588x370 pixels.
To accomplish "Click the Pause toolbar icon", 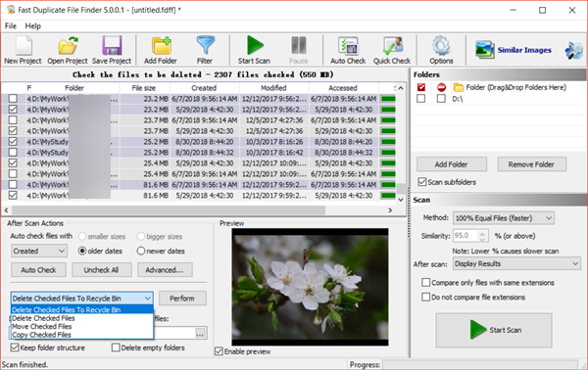I will 299,50.
